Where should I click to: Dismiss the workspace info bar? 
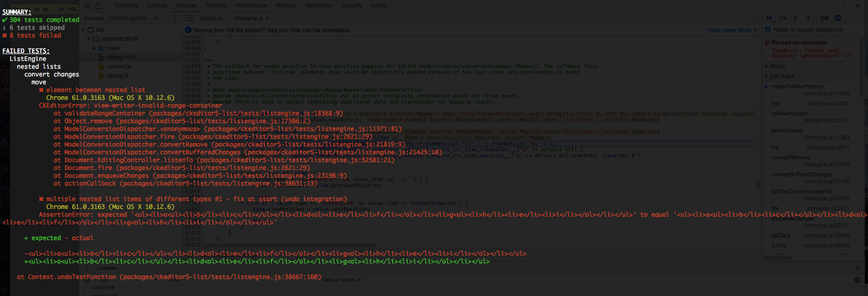(755, 30)
